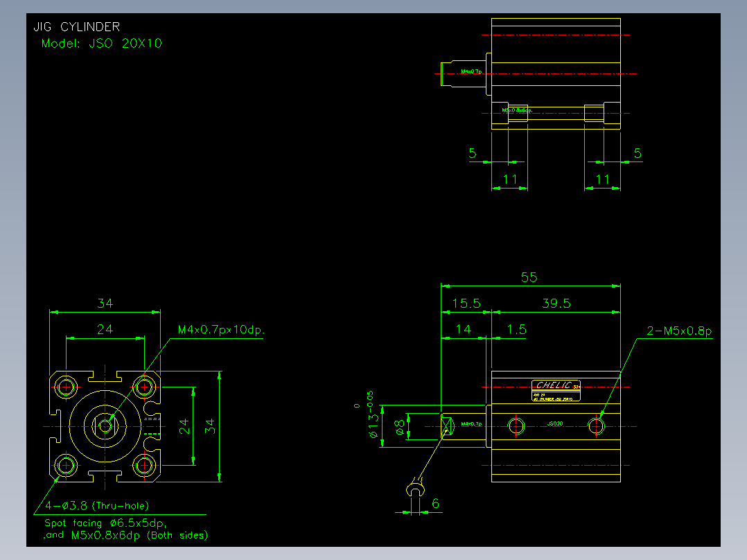This screenshot has width=747, height=560.
Task: Click the 1.5 dimension value
Action: 516,329
